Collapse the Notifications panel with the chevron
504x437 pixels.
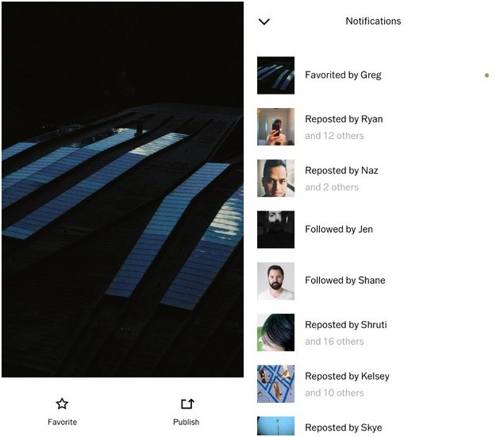[264, 21]
